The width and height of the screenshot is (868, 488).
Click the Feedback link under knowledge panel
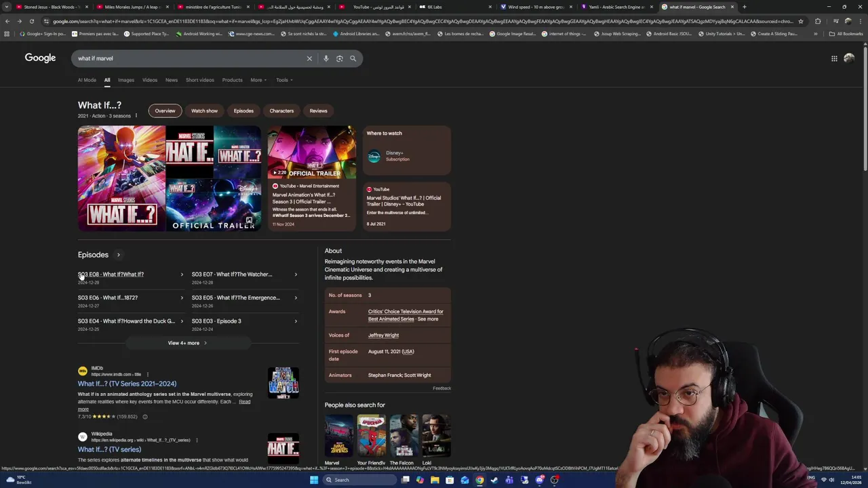441,388
